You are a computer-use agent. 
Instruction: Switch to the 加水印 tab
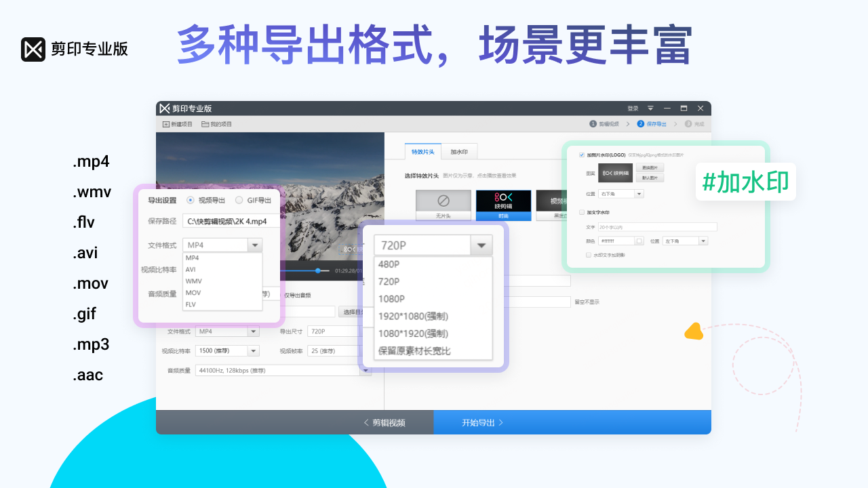(x=460, y=151)
